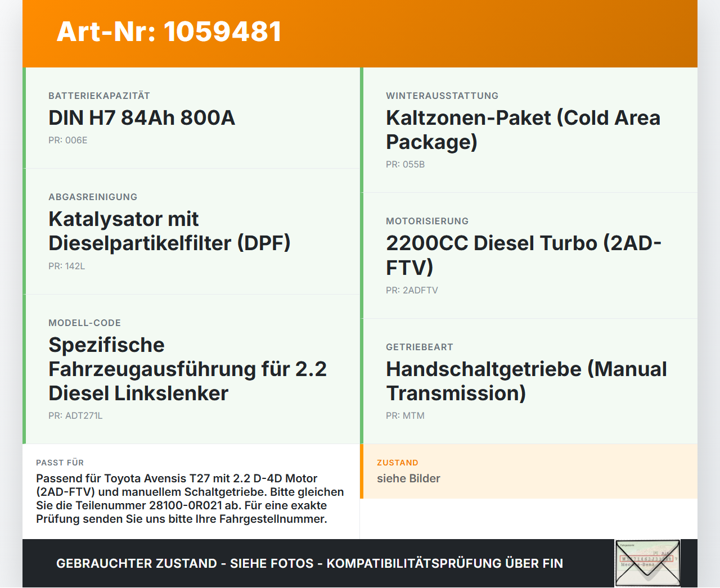The width and height of the screenshot is (720, 588).
Task: Select the Modell-Code Spezifische Fahrzeugausführung text
Action: [x=187, y=369]
